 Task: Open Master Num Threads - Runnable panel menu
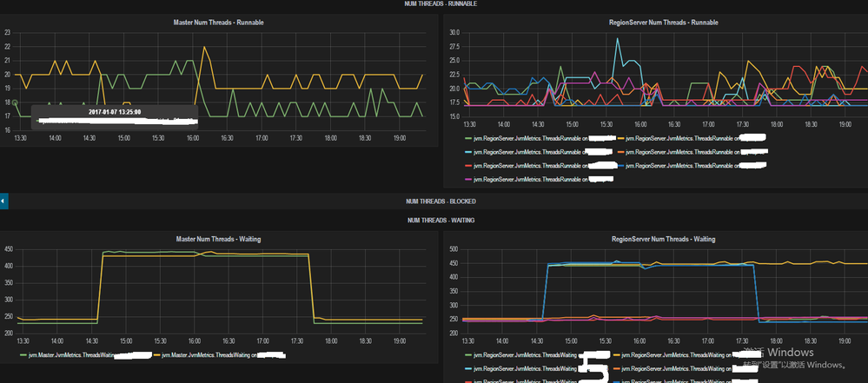click(x=219, y=23)
